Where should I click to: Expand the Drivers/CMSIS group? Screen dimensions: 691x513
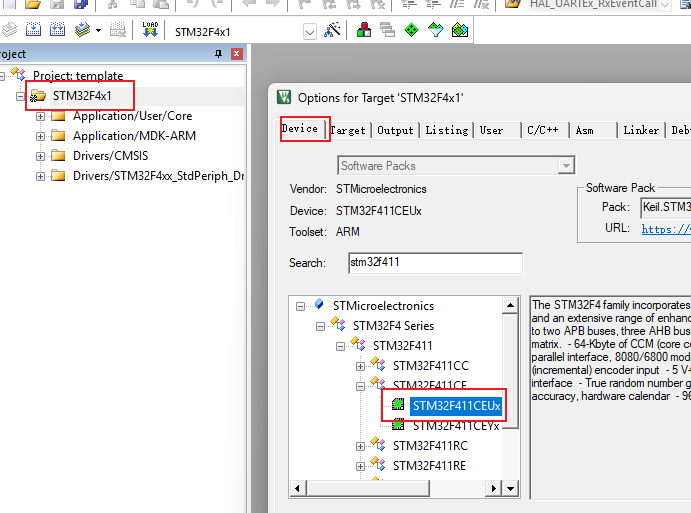[40, 156]
